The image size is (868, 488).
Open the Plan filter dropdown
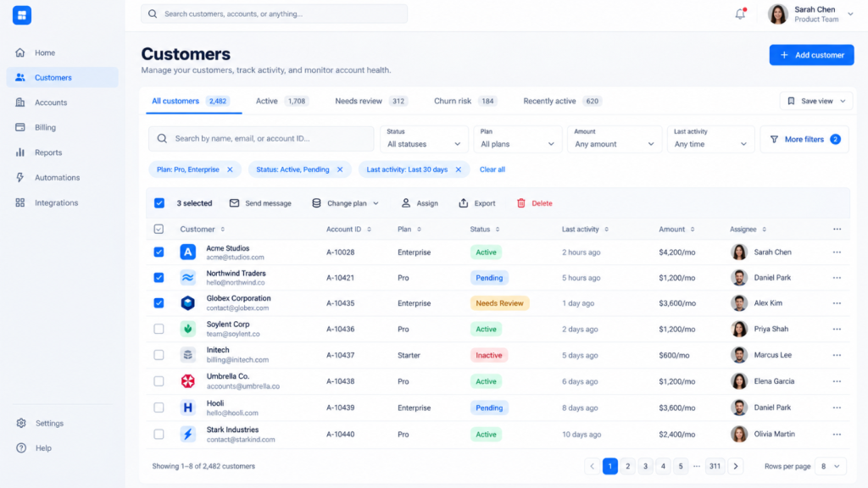coord(518,139)
